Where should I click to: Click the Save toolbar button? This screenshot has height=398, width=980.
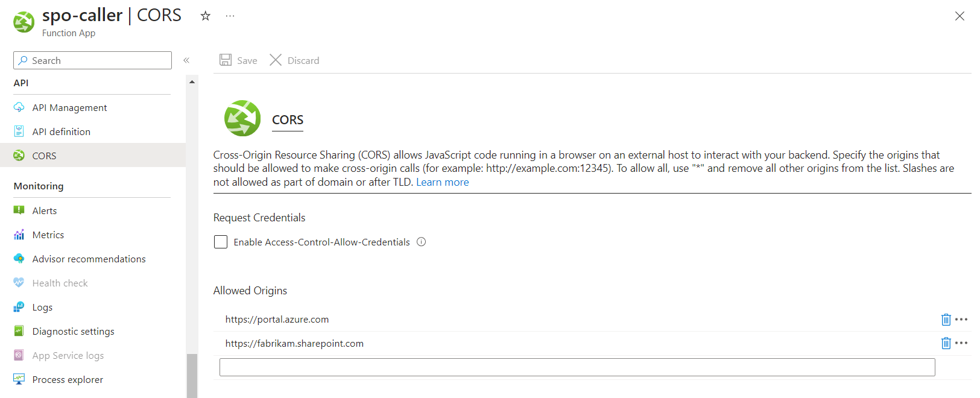pyautogui.click(x=239, y=60)
